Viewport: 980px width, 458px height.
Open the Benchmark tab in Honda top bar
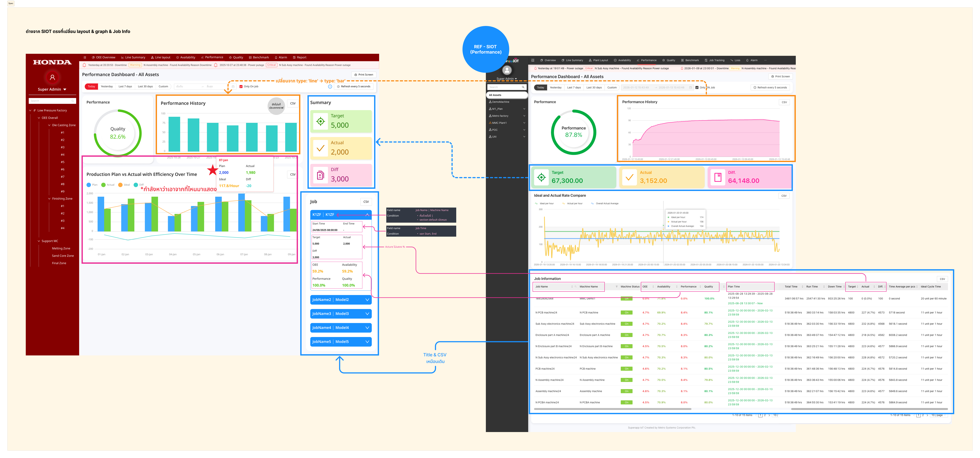(x=259, y=57)
